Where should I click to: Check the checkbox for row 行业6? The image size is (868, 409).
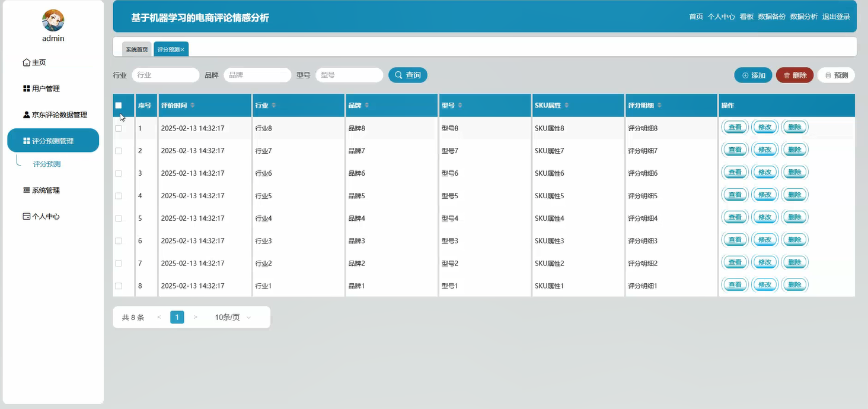click(x=119, y=173)
